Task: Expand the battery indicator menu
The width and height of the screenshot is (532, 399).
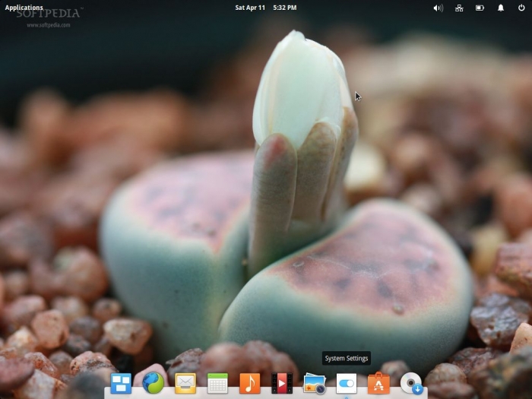Action: click(480, 8)
